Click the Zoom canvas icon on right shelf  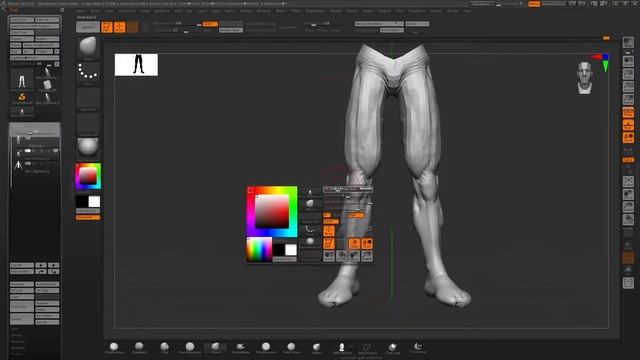pos(628,74)
